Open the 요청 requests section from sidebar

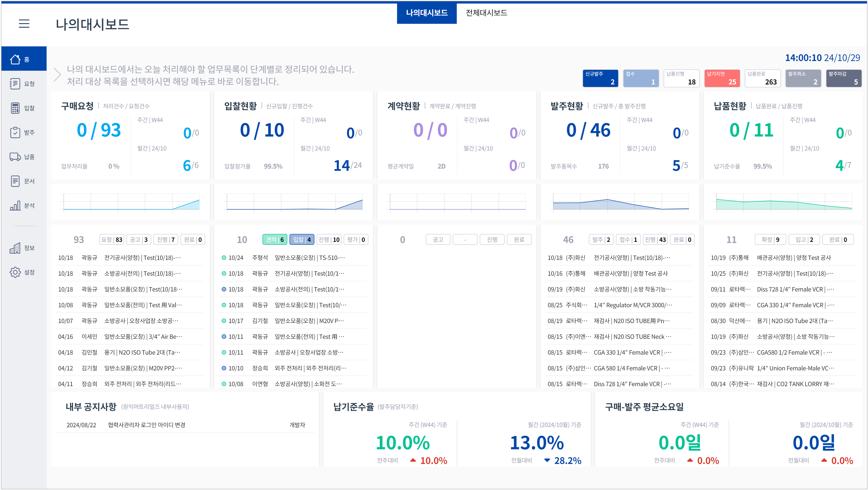pos(24,83)
